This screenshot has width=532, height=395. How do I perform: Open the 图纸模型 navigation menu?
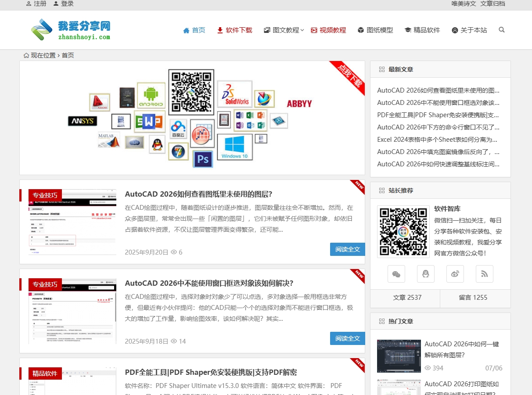tap(379, 30)
